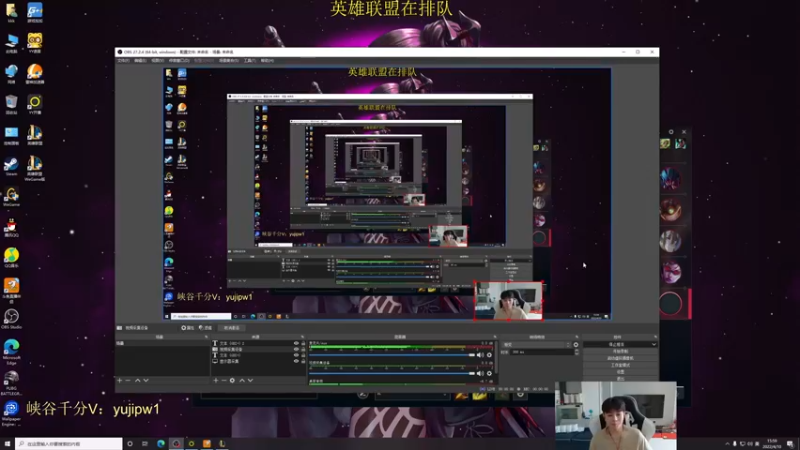The height and width of the screenshot is (450, 800).
Task: Open the Help menu in OBS
Action: coord(267,60)
